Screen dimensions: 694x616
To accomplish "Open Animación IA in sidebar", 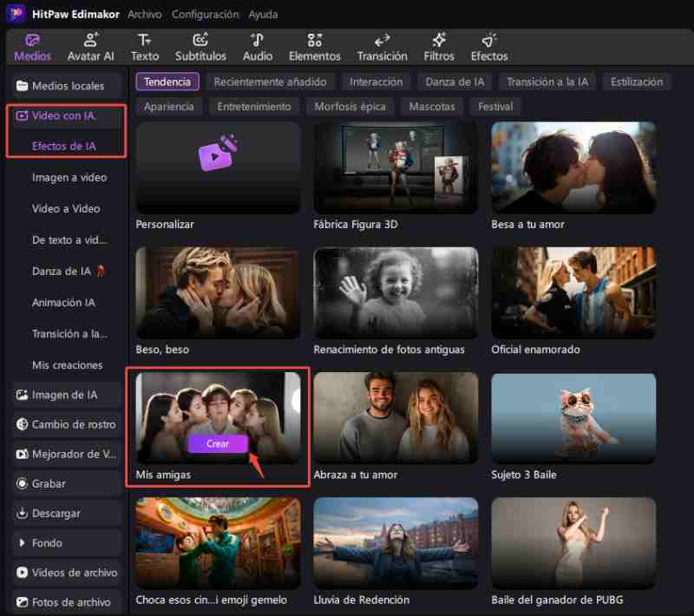I will coord(63,303).
